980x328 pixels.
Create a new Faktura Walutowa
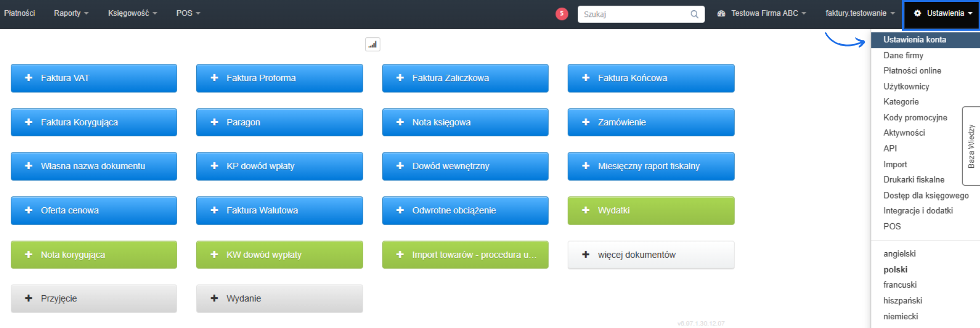pos(280,211)
